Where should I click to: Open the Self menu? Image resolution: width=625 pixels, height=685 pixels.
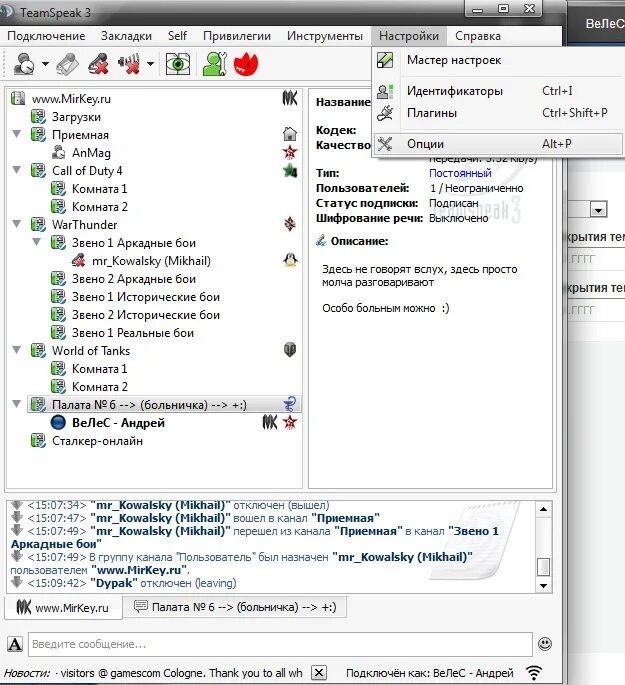177,36
